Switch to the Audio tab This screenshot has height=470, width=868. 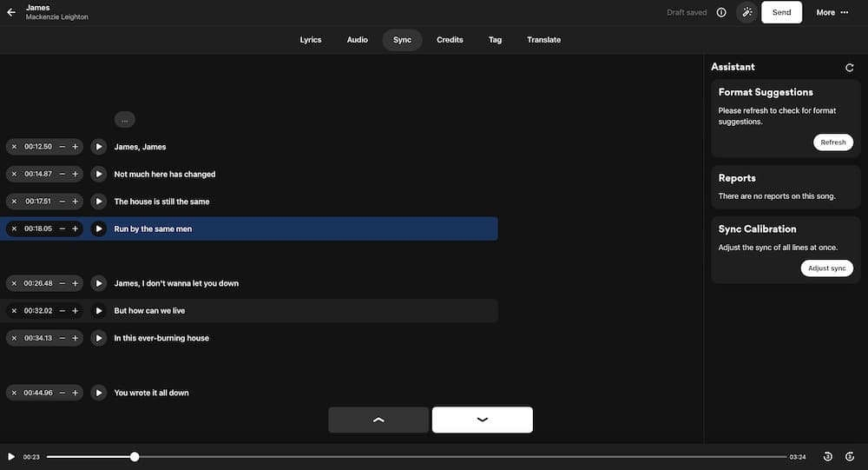tap(357, 40)
